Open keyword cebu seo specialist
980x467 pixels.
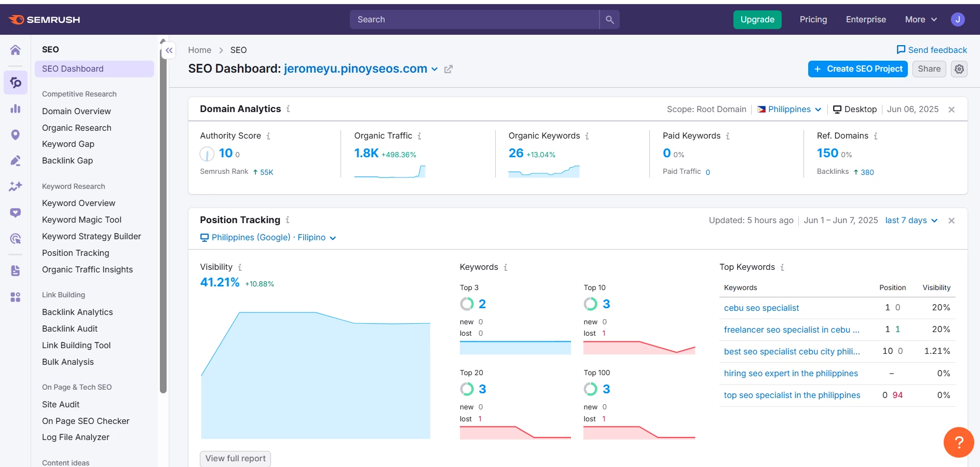(761, 308)
